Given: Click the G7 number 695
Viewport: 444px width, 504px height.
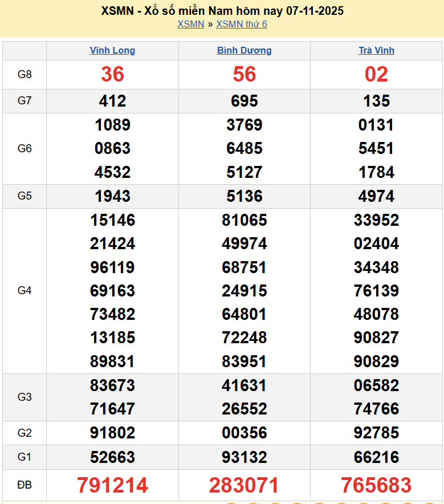Looking at the screenshot, I should click(x=244, y=101).
